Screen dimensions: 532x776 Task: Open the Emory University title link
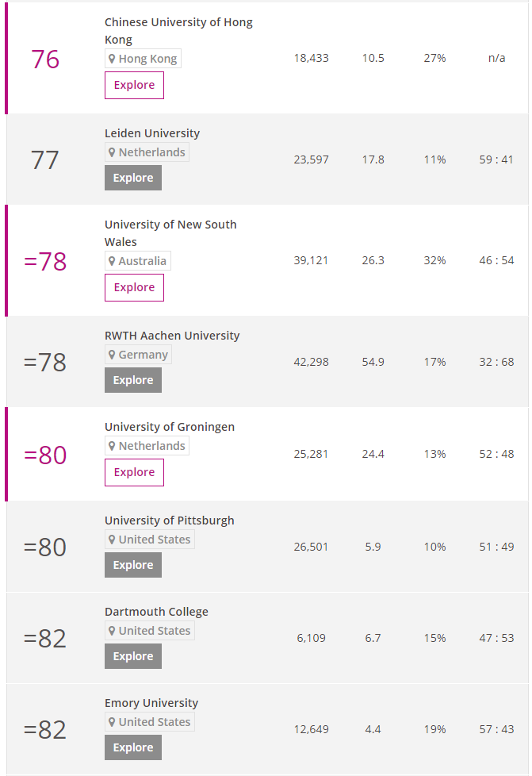(x=151, y=703)
